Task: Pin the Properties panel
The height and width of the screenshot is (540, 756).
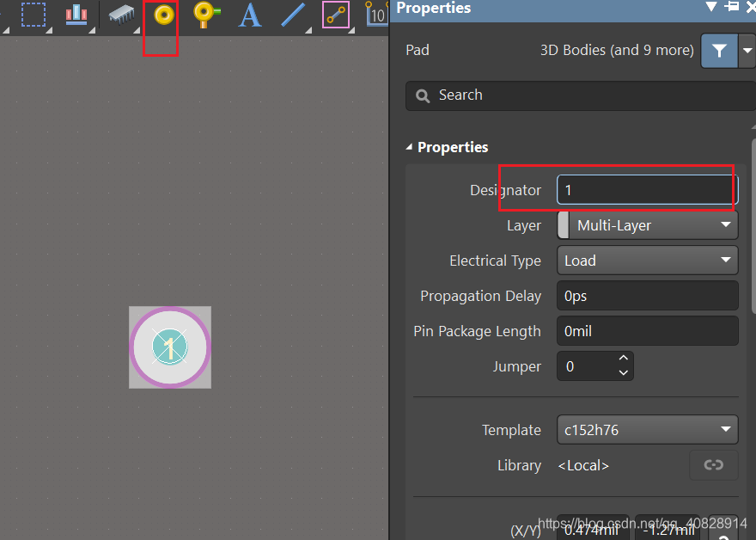Action: (732, 6)
